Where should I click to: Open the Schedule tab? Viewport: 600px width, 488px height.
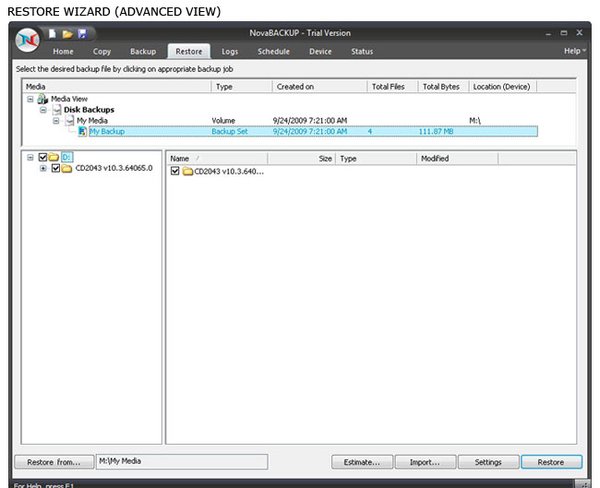click(x=273, y=51)
